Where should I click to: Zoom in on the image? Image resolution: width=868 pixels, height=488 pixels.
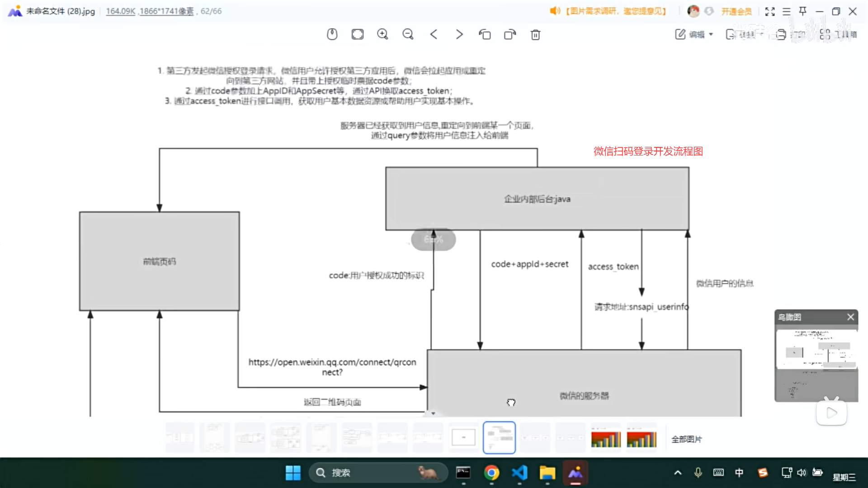coord(382,34)
